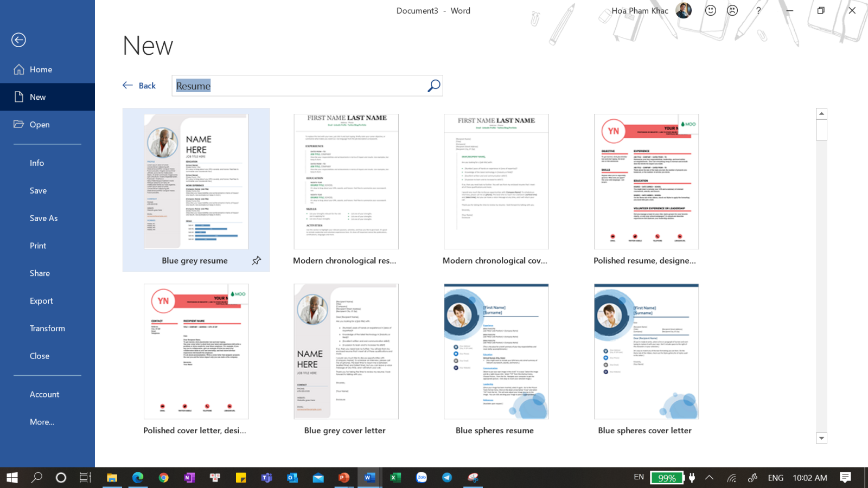Open the Windows Start menu
Image resolution: width=868 pixels, height=488 pixels.
12,478
